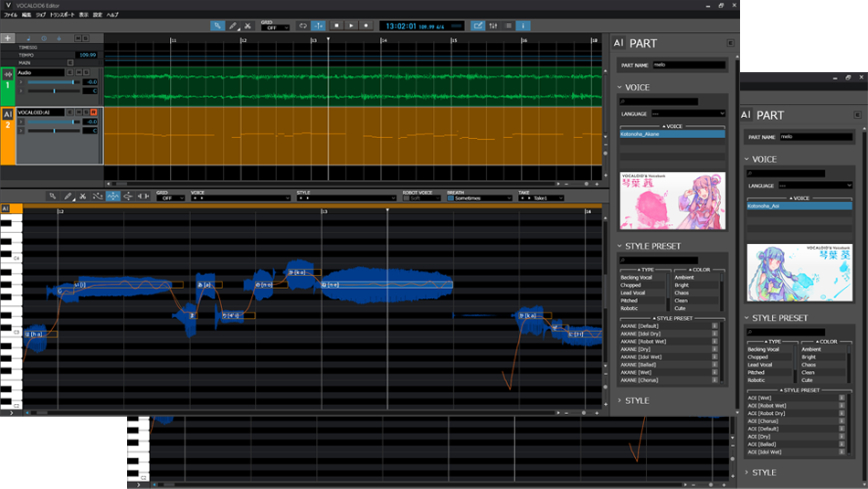Open LANGUAGE dropdown in Akane panel
This screenshot has height=489, width=868.
point(688,113)
